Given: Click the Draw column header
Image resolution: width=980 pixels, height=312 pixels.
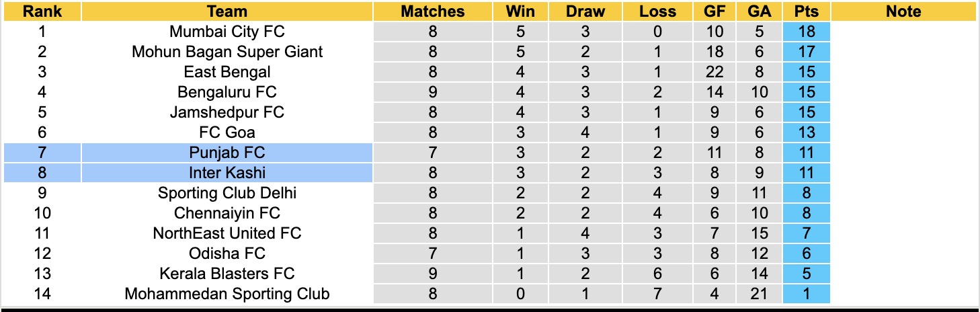Looking at the screenshot, I should point(585,11).
